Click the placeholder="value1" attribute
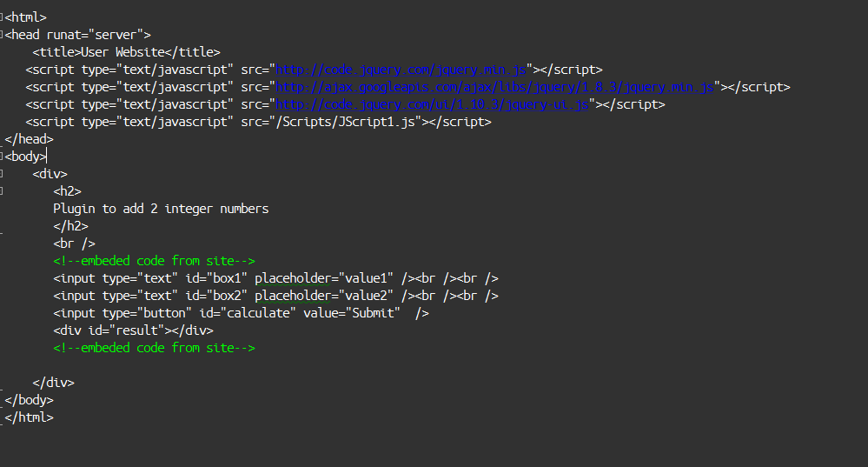Viewport: 868px width, 467px height. 324,278
